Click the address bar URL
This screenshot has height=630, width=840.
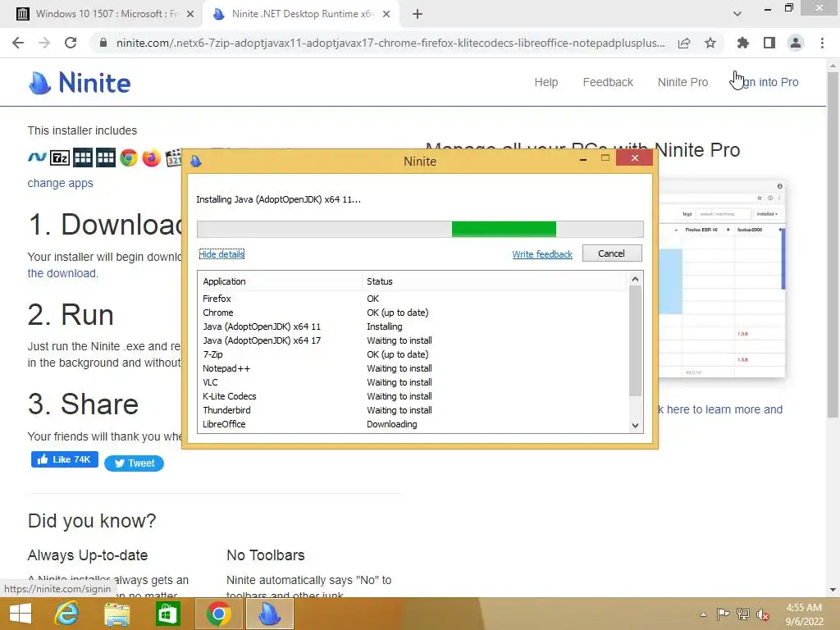pyautogui.click(x=390, y=43)
